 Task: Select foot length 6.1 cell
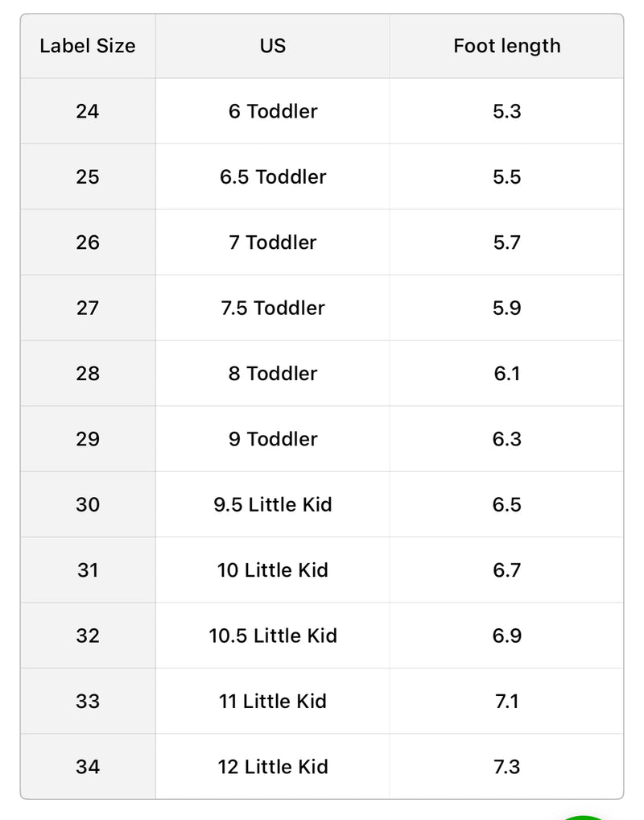[x=506, y=374]
